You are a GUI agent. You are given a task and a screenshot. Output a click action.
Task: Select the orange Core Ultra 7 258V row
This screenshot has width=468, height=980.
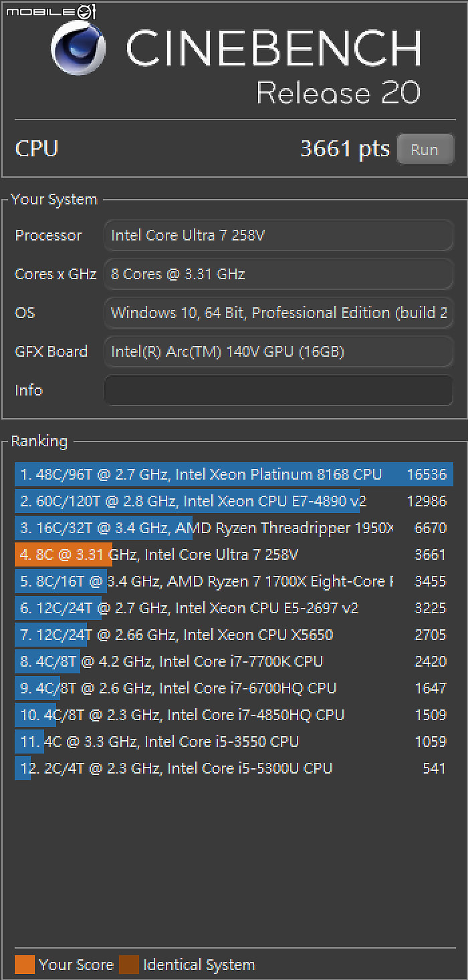click(x=234, y=554)
